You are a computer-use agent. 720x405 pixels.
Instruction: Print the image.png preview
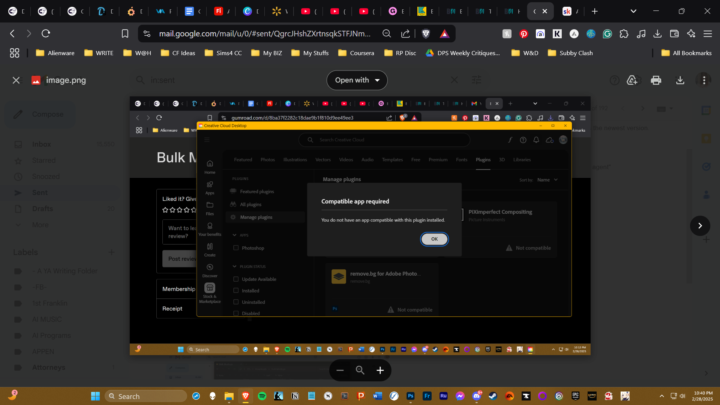(656, 80)
